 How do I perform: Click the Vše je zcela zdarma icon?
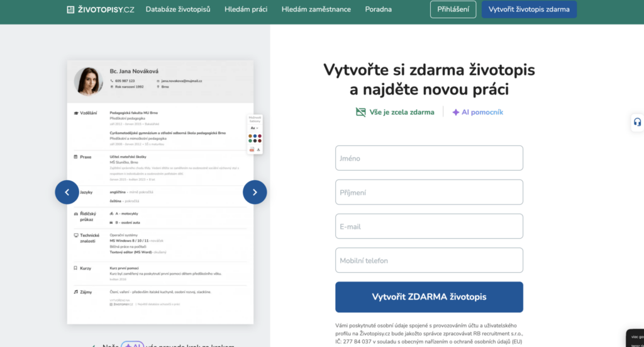pyautogui.click(x=360, y=112)
